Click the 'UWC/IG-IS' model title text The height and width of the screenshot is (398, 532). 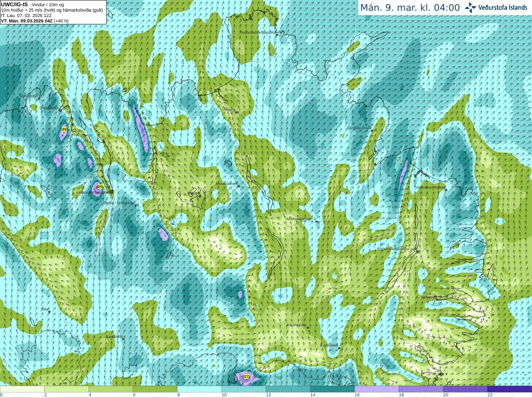15,5
